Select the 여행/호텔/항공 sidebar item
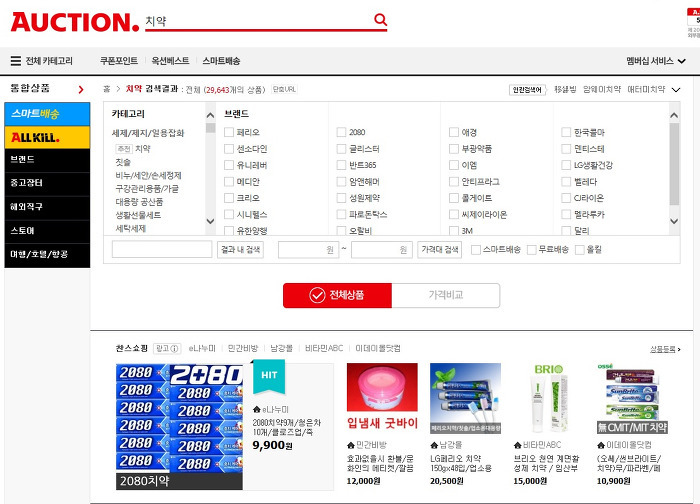The image size is (700, 504). [x=47, y=255]
